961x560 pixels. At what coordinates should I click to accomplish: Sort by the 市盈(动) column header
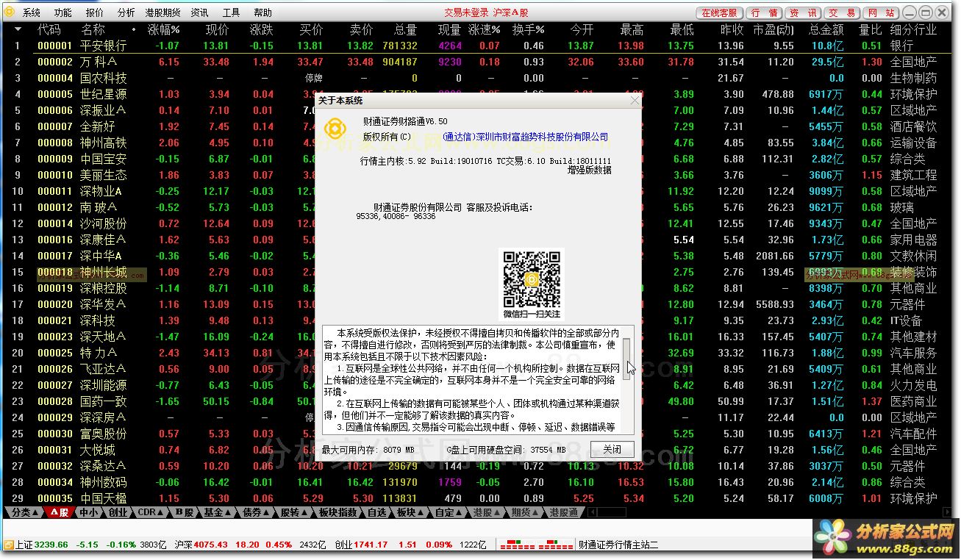pos(774,30)
